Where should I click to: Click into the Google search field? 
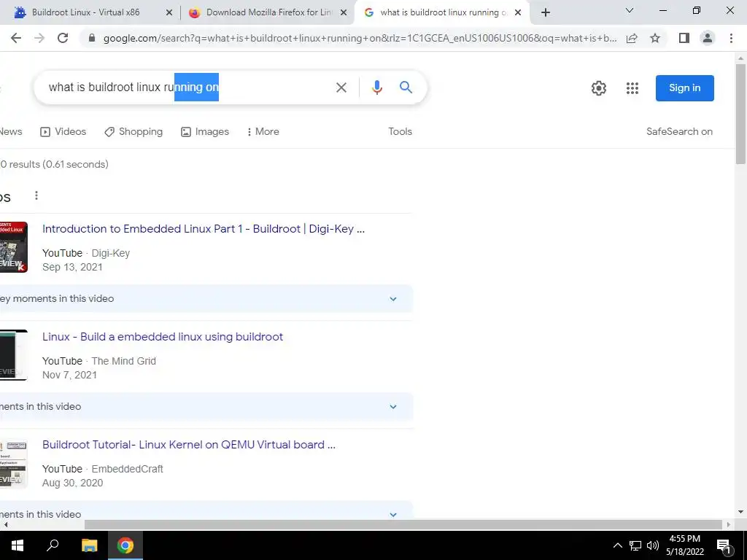tap(186, 87)
